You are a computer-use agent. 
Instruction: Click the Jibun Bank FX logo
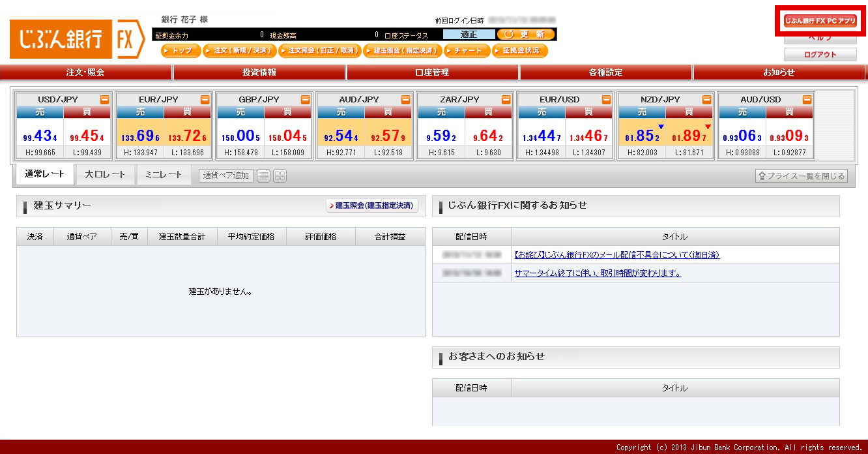[77, 40]
